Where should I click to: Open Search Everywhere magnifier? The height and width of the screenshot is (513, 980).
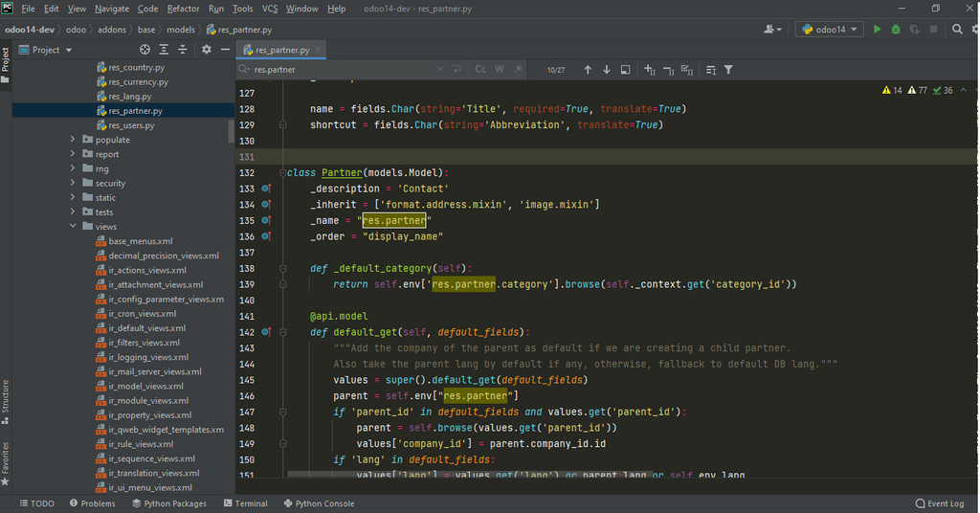tap(957, 30)
